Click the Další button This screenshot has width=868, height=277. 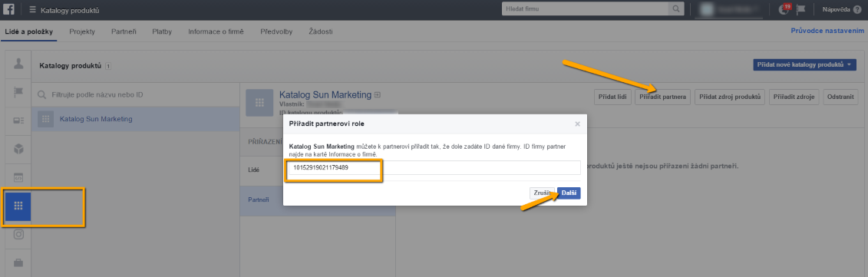[569, 193]
